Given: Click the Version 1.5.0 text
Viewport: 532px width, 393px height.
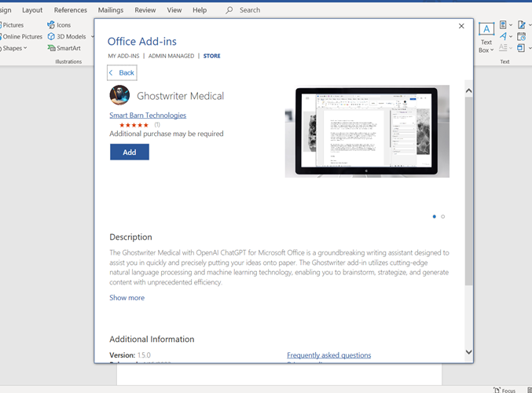Looking at the screenshot, I should click(130, 355).
